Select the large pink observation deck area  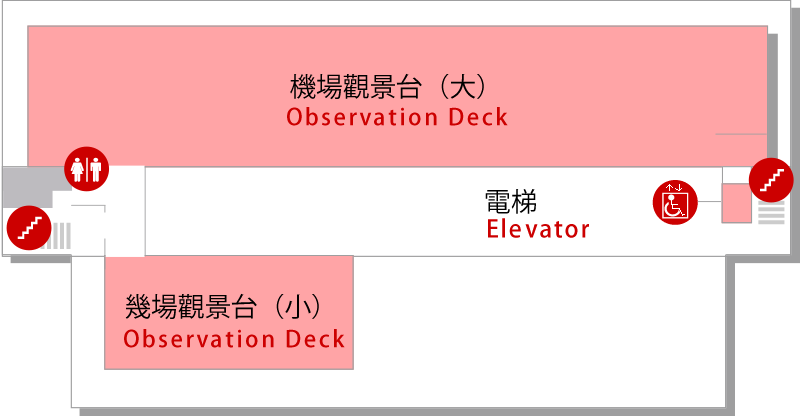(x=397, y=96)
